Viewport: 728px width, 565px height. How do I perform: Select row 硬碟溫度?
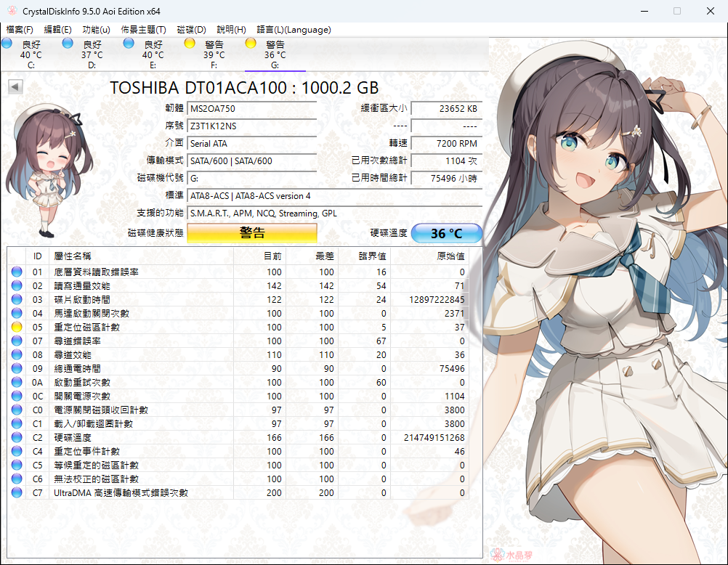click(238, 437)
